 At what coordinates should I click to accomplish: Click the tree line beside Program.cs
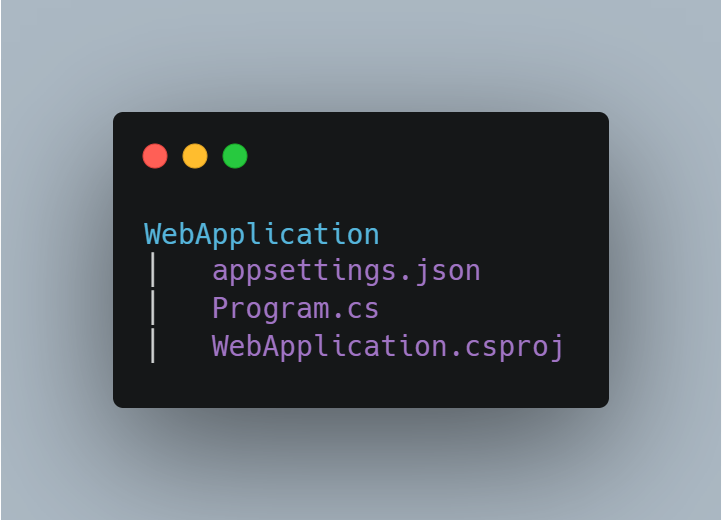(152, 308)
